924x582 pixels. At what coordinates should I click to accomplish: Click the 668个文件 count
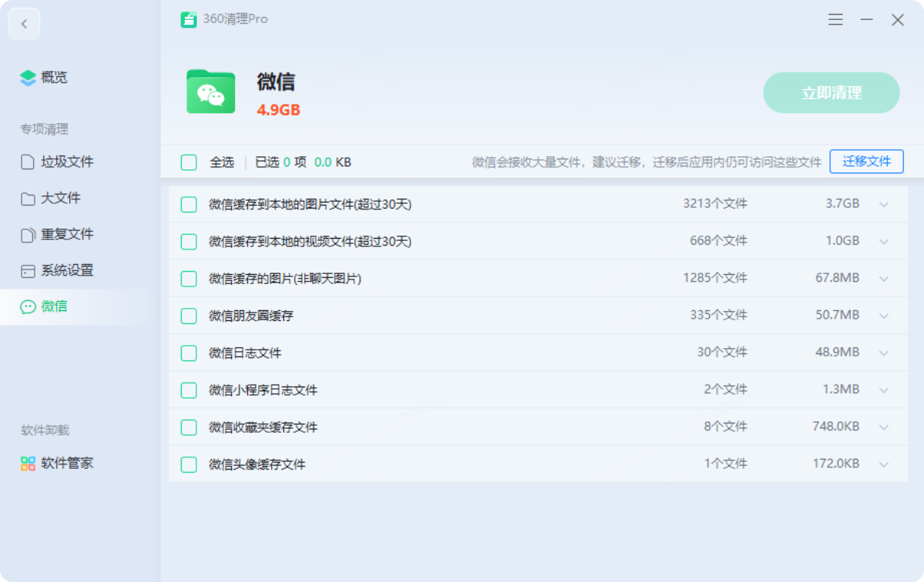click(718, 241)
